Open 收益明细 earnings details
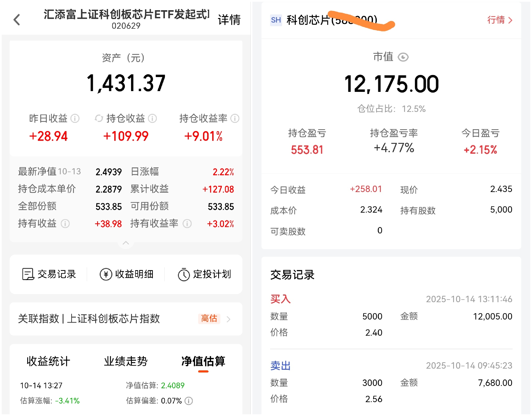The height and width of the screenshot is (416, 532). 126,274
